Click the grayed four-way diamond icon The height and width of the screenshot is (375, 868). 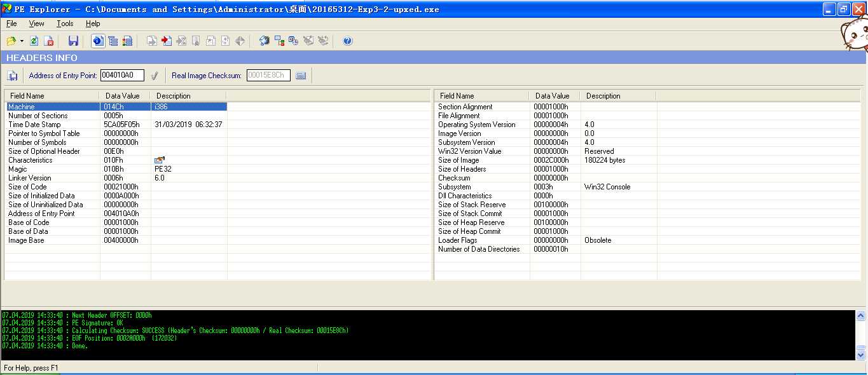240,41
